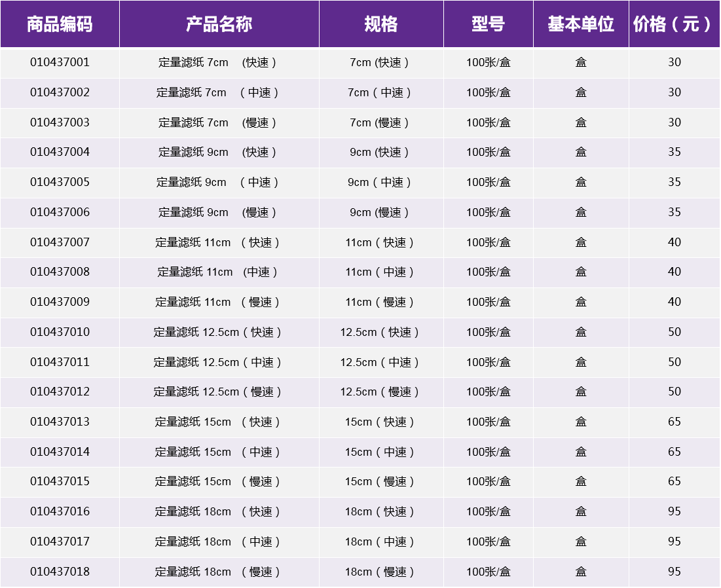Screen dimensions: 721x588
Task: Select product name 定量滤纸 15cm (快速)
Action: point(217,422)
